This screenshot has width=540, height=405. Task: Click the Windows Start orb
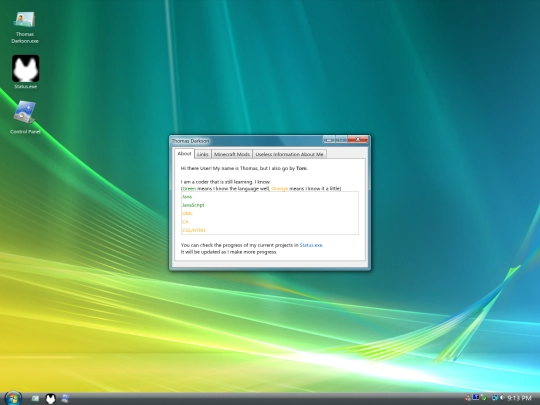(13, 398)
